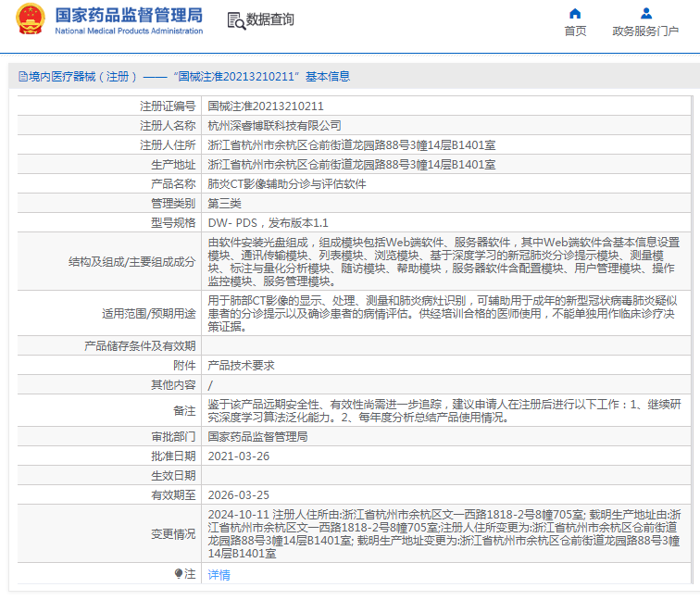Click the 数据查询 heading text
This screenshot has width=700, height=600.
pyautogui.click(x=270, y=19)
